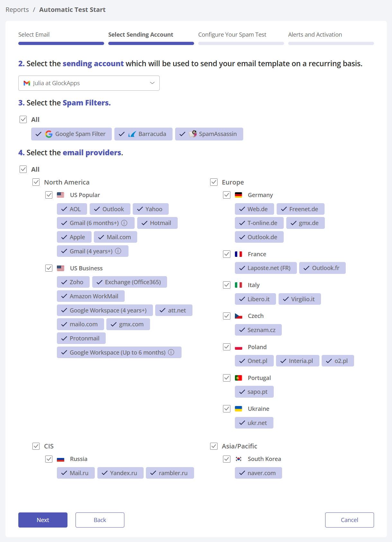This screenshot has height=542, width=392.
Task: Click the info icon beside Gmail (6 months+)
Action: pyautogui.click(x=124, y=223)
